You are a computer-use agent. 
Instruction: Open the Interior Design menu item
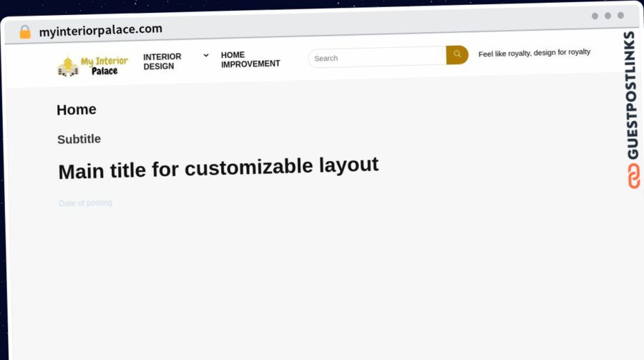coord(162,62)
